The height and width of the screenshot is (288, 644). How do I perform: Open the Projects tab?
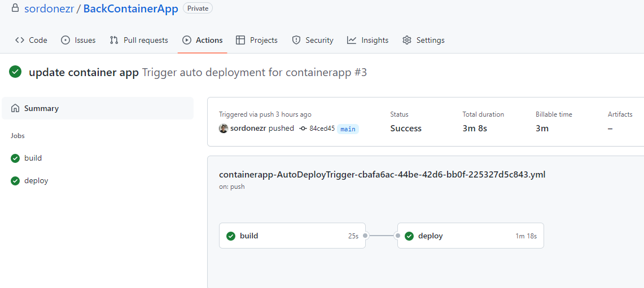tap(257, 40)
